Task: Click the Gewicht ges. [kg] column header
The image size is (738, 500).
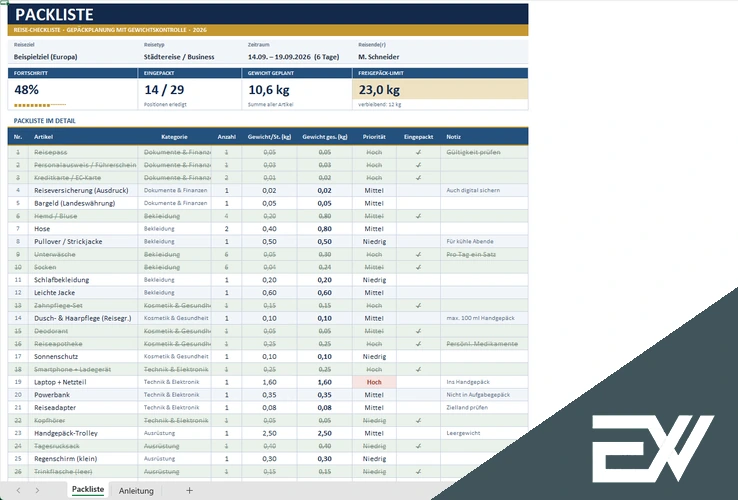Action: (x=325, y=137)
